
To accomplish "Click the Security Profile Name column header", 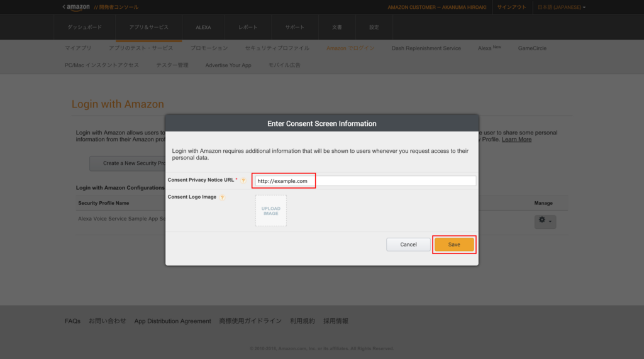I will (104, 203).
